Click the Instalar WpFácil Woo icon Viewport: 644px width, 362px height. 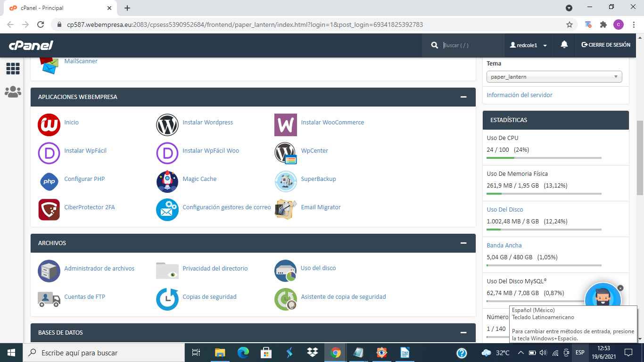pos(167,153)
